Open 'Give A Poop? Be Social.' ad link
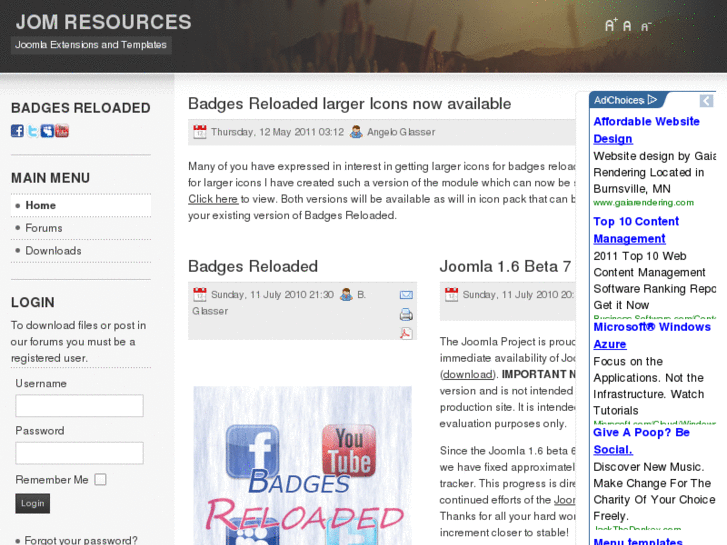This screenshot has height=545, width=727. (641, 441)
